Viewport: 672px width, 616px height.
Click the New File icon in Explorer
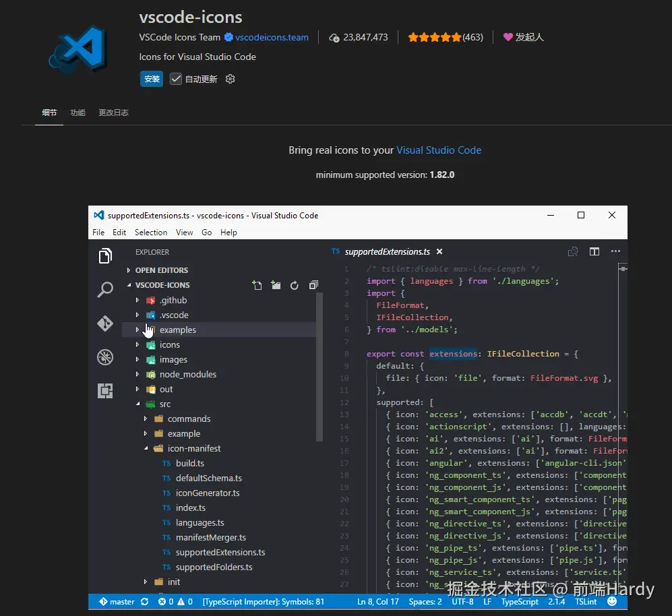[257, 285]
